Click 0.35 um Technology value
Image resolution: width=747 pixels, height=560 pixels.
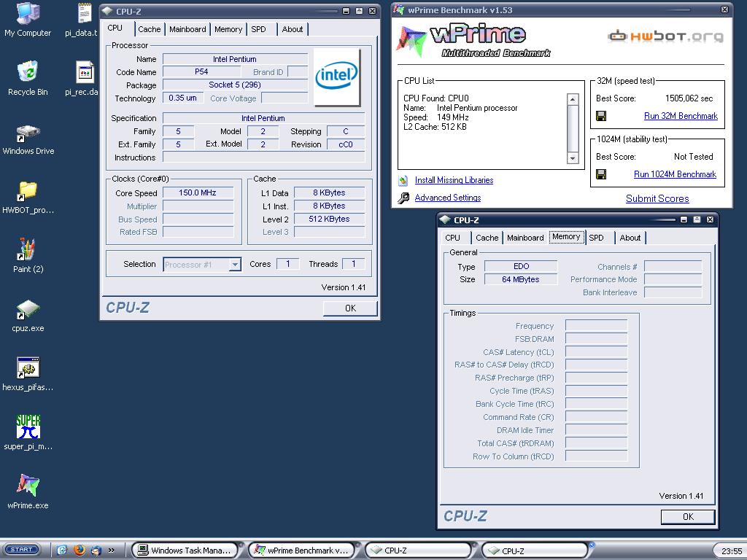click(x=183, y=98)
